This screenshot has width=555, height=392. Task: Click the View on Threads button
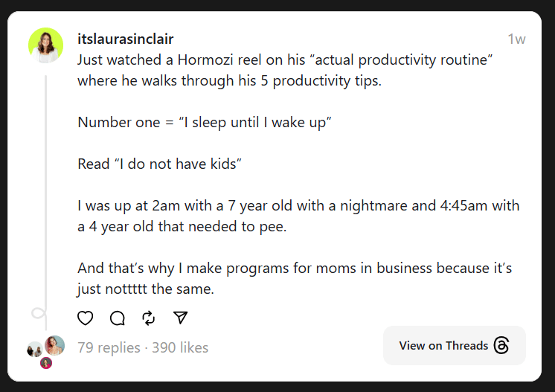(x=455, y=345)
